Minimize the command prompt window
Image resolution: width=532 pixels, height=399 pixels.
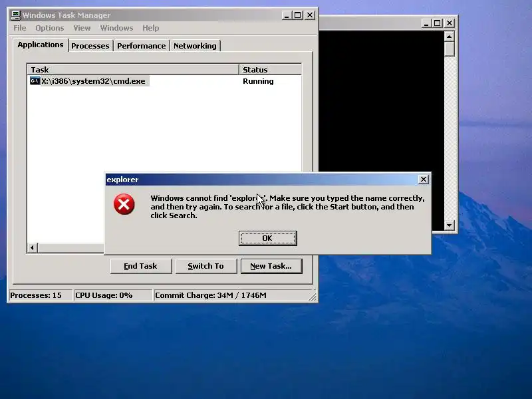tap(426, 23)
